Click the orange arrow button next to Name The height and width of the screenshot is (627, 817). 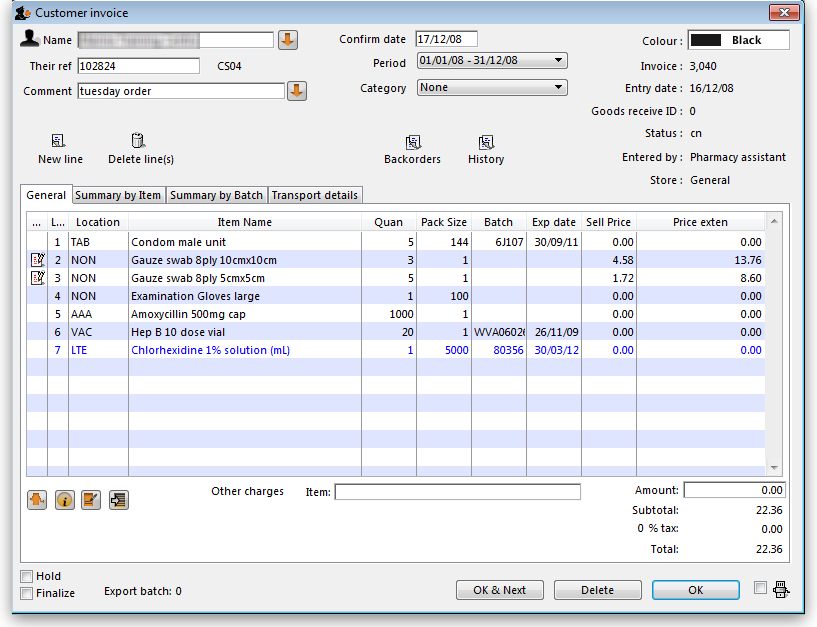coord(288,40)
